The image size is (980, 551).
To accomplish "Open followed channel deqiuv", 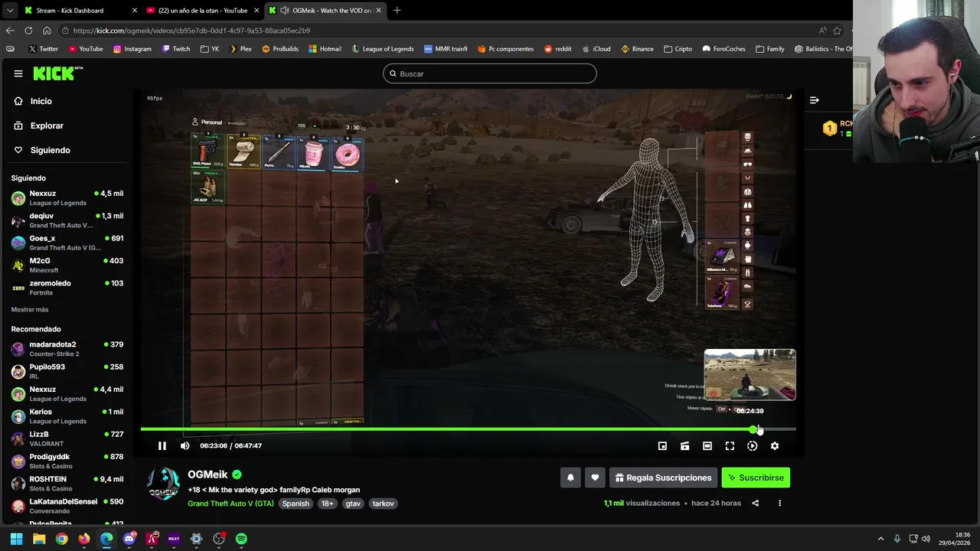I will pyautogui.click(x=67, y=220).
